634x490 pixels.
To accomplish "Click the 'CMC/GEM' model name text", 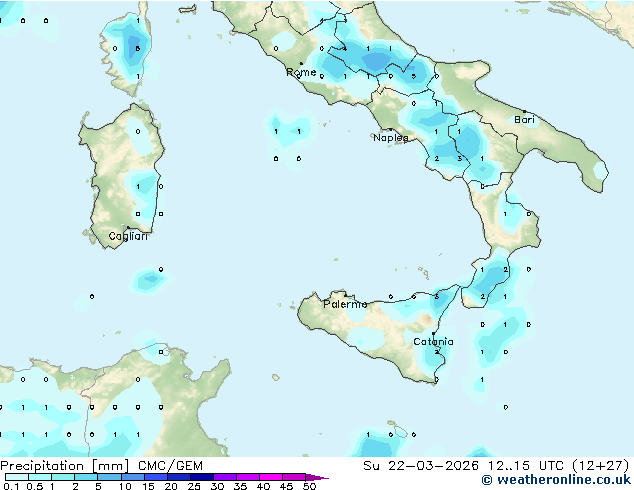I will 170,466.
